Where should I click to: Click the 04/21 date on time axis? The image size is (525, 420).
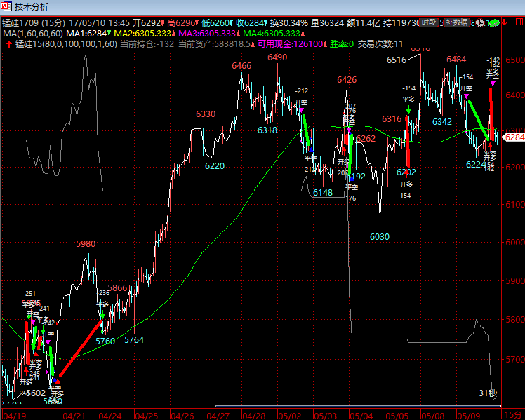pos(74,416)
